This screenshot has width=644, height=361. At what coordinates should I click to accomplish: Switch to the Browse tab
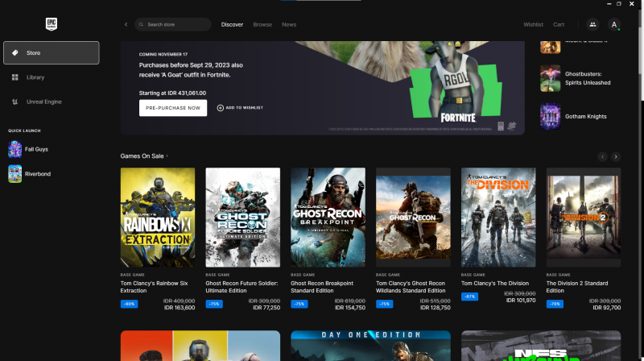pyautogui.click(x=262, y=25)
